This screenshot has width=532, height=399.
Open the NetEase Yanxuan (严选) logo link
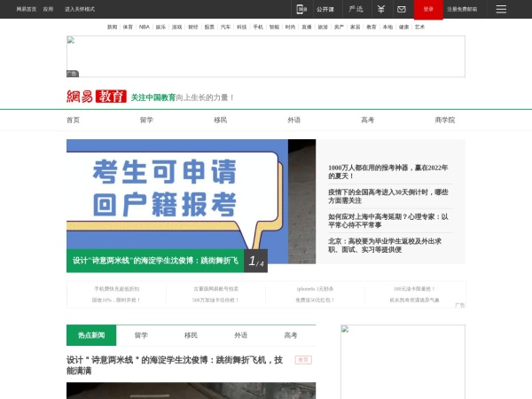tap(356, 9)
